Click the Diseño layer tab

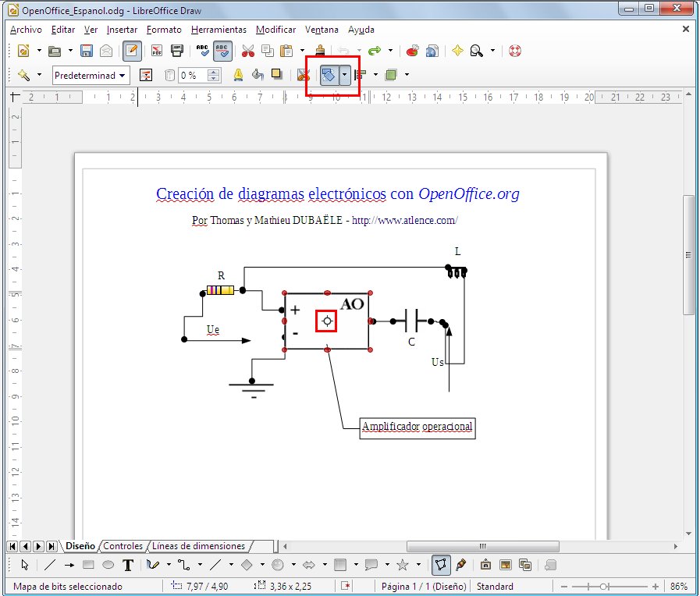coord(80,546)
